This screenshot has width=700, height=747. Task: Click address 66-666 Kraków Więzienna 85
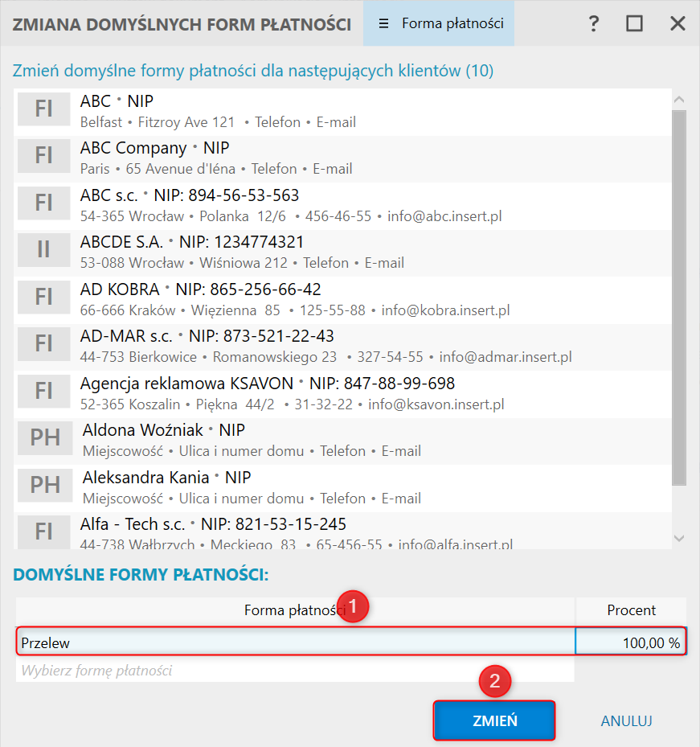(180, 310)
